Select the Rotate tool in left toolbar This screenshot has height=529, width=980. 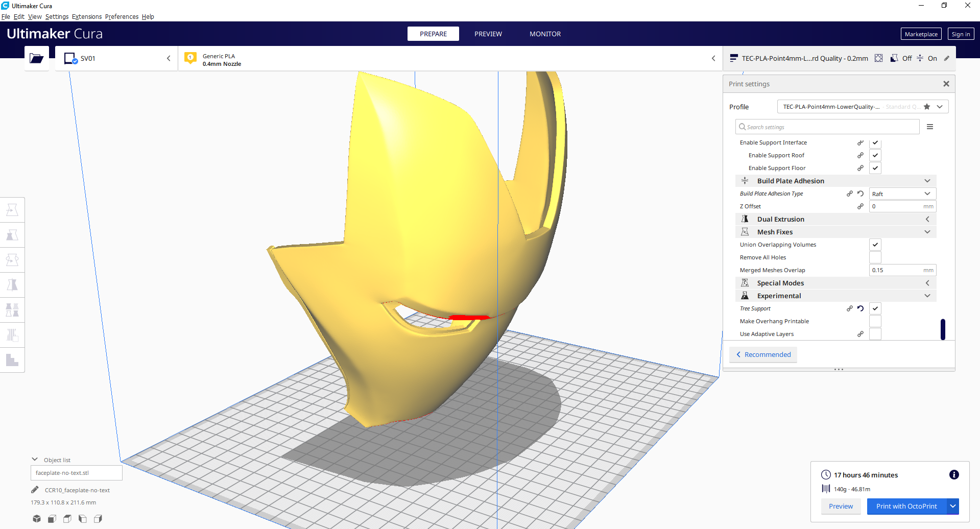coord(12,260)
